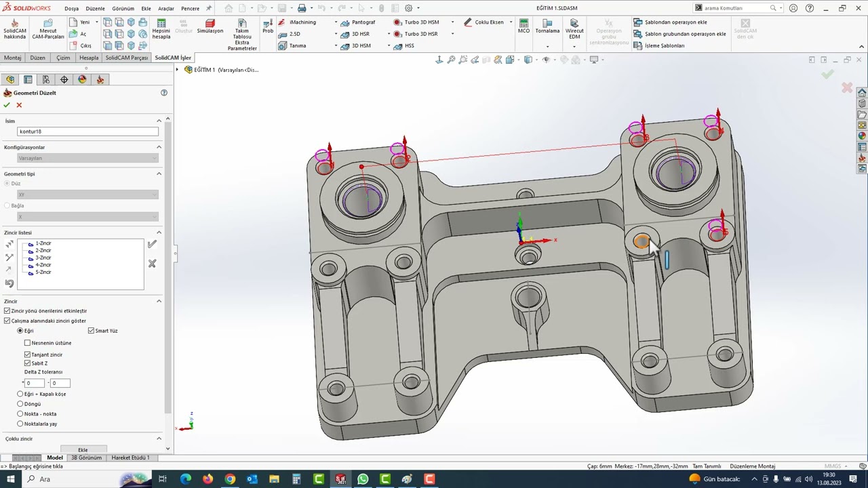Choose the Pantograf operation
868x488 pixels.
358,22
